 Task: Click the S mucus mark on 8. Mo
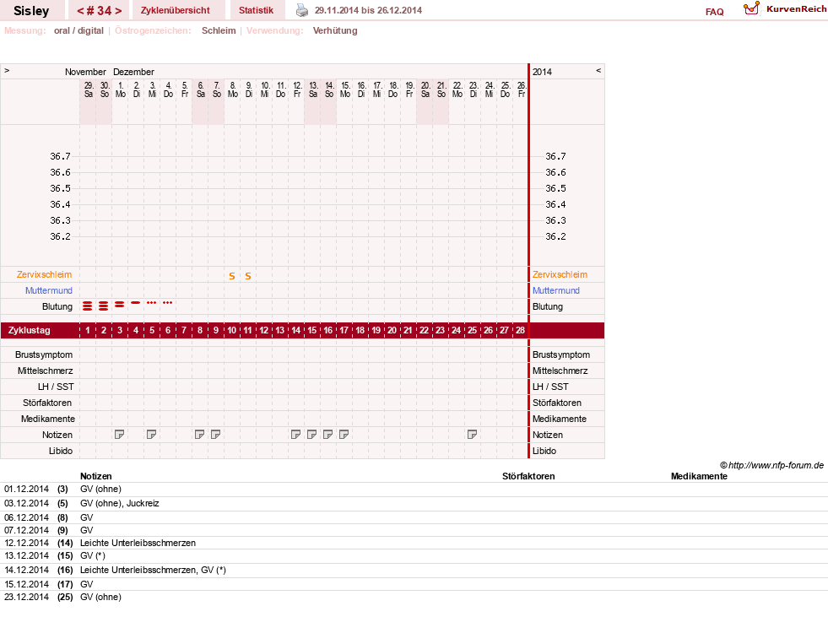[232, 276]
